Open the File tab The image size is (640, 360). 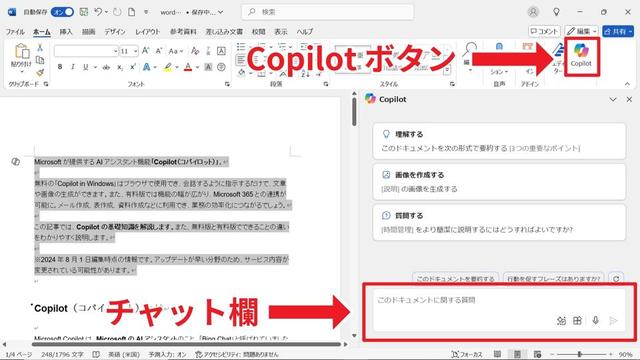(x=15, y=31)
